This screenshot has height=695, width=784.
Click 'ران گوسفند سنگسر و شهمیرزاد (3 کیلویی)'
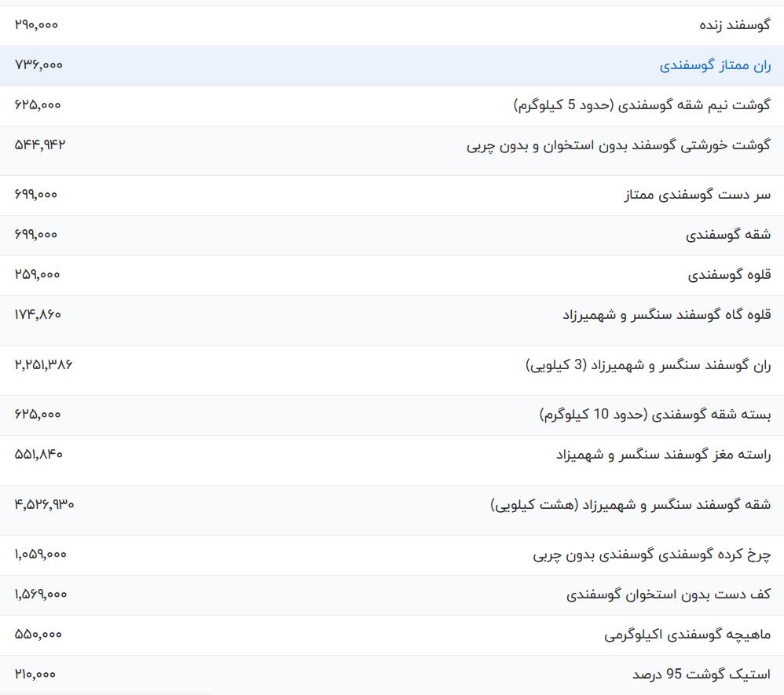(x=649, y=365)
